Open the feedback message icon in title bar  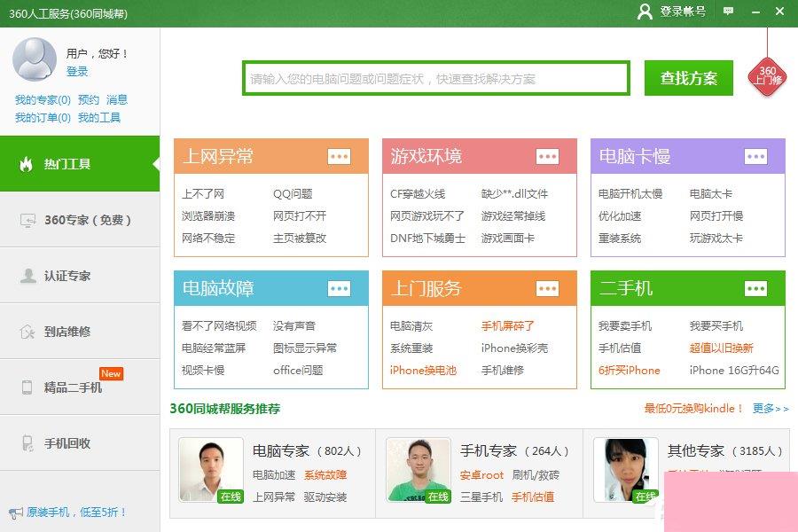point(728,12)
